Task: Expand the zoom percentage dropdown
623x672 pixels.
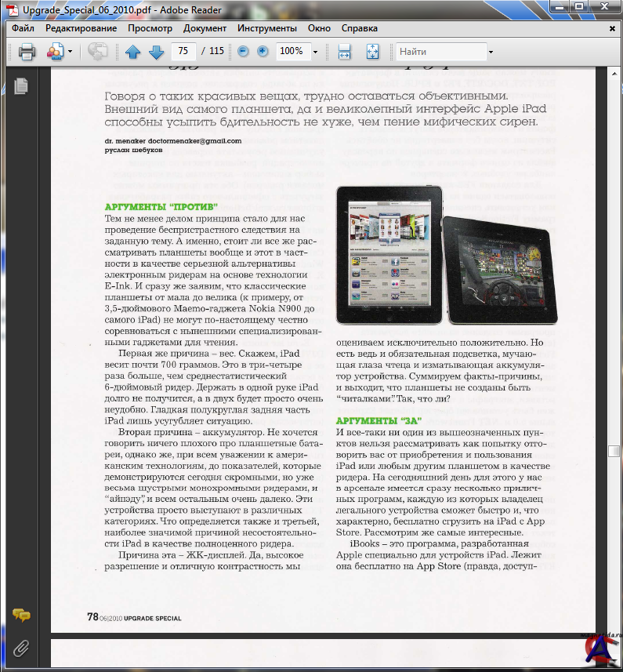Action: 315,52
